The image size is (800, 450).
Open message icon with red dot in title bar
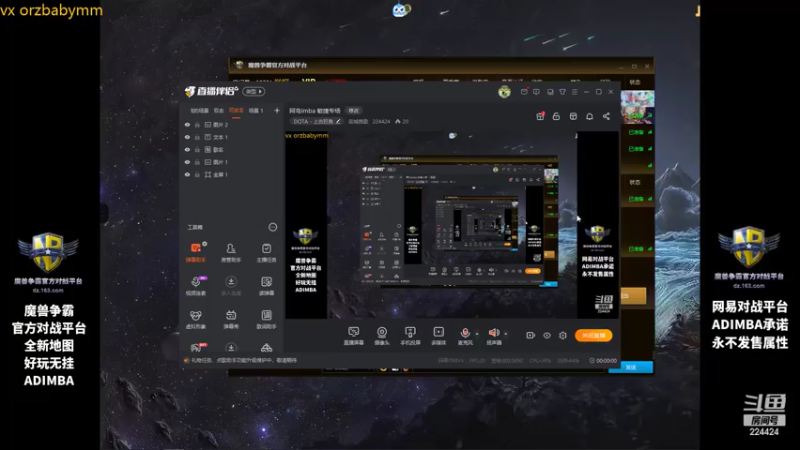click(x=524, y=92)
